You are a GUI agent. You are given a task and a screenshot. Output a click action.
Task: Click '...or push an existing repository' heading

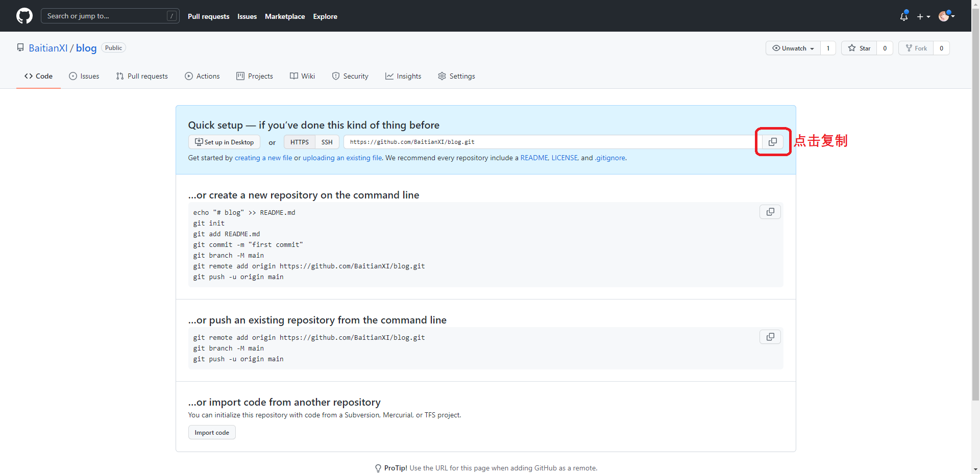point(317,320)
